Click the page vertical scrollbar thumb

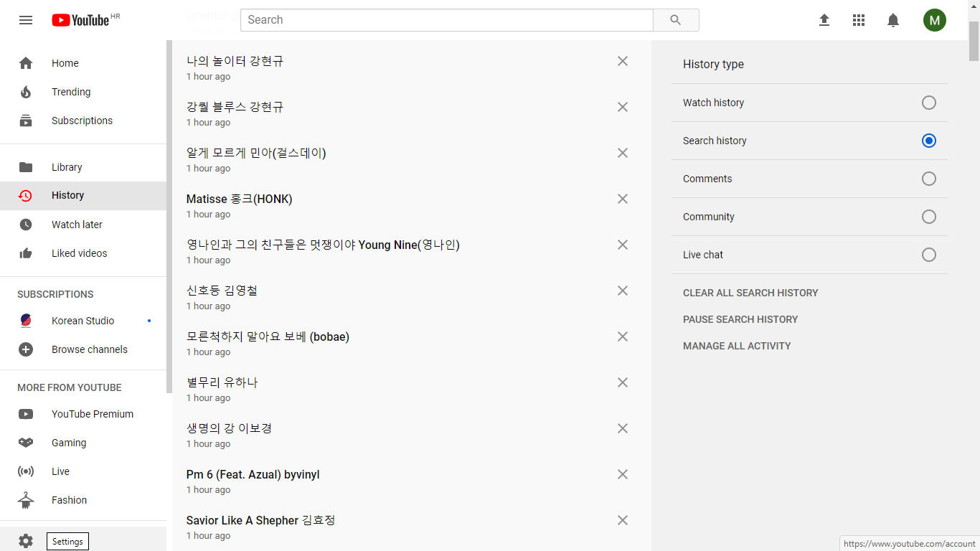tap(974, 41)
